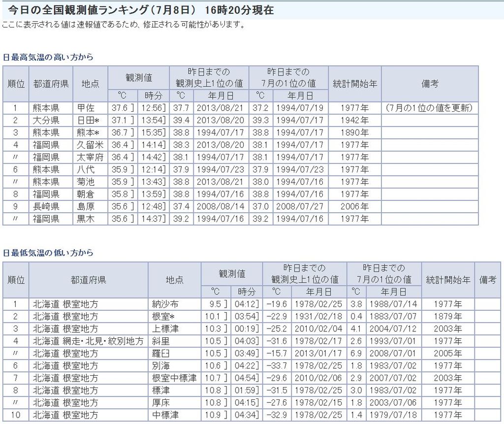The width and height of the screenshot is (504, 424).
Task: Click the 黒木 station entry
Action: pos(86,219)
